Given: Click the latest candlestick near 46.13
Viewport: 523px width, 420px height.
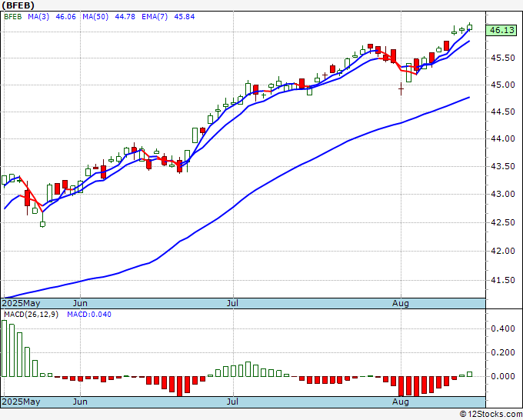Looking at the screenshot, I should 470,27.
